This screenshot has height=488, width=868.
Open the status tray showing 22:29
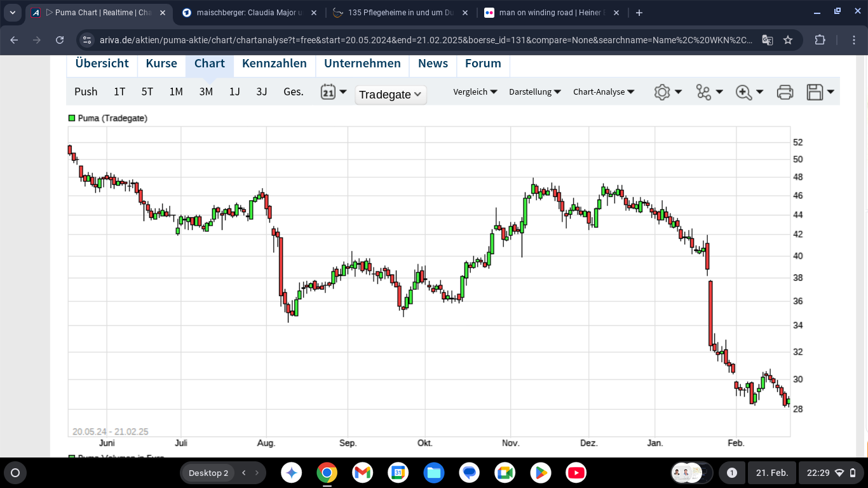830,473
